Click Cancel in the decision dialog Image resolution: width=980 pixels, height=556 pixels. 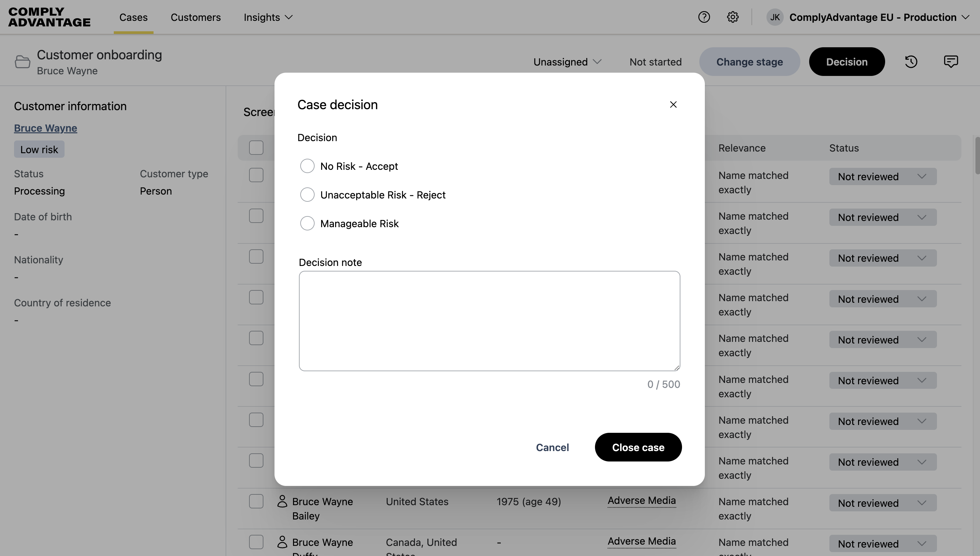552,447
